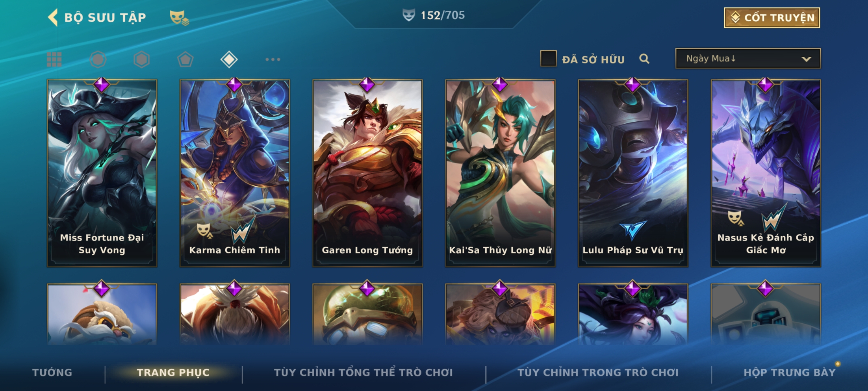Image resolution: width=868 pixels, height=391 pixels.
Task: Choose the Kai'Sa Thủy Long Nữ skin
Action: (x=500, y=173)
